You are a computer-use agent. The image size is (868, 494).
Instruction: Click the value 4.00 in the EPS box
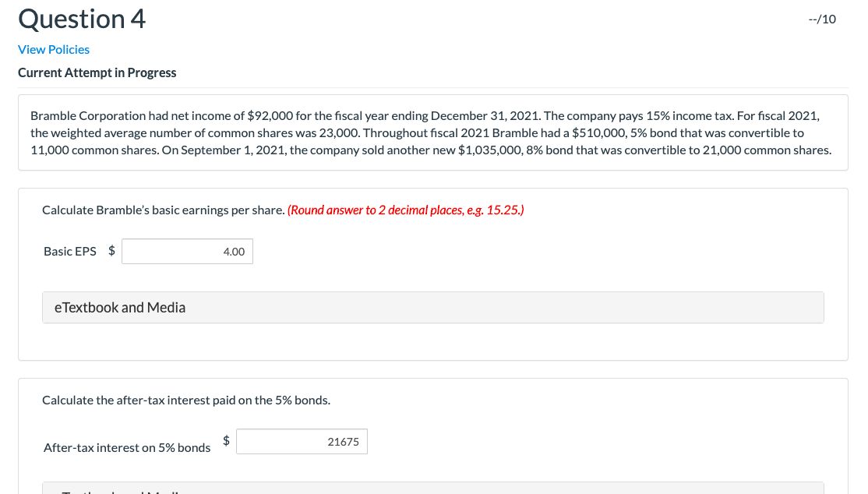[232, 251]
